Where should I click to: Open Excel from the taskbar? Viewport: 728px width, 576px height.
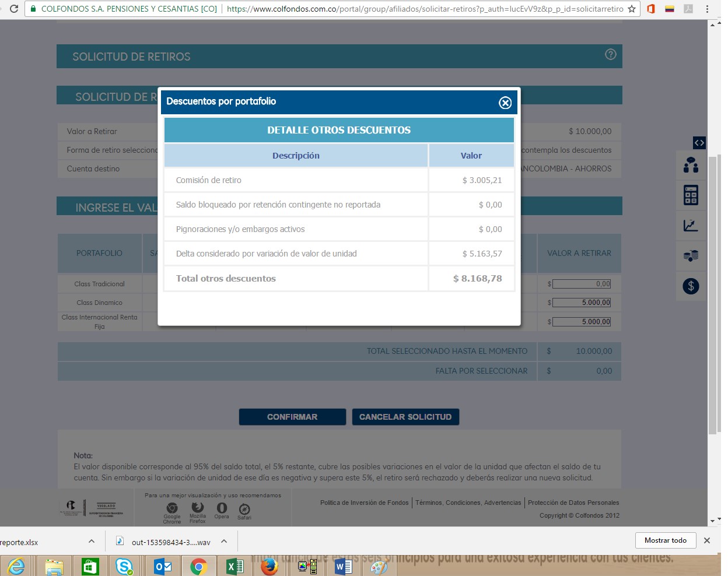coord(235,566)
